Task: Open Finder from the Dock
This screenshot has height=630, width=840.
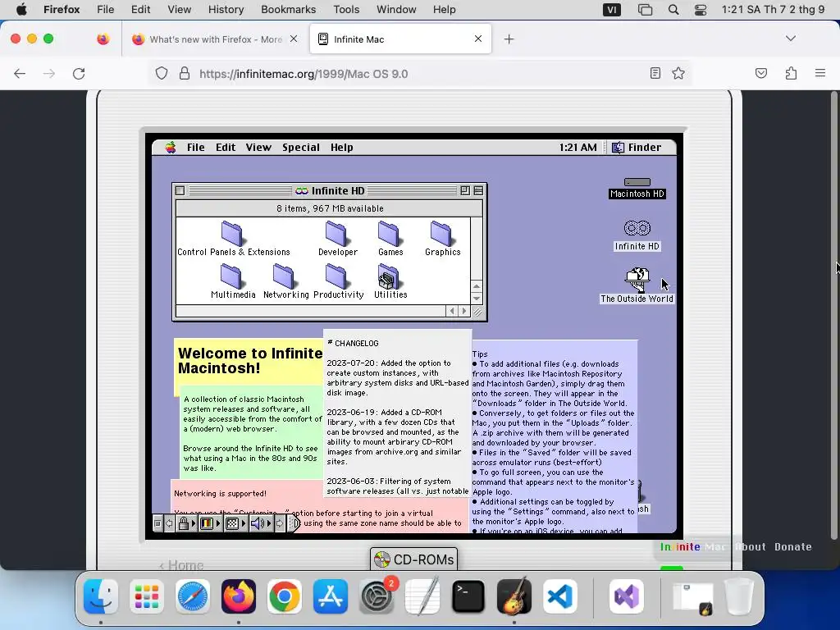Action: click(x=101, y=596)
